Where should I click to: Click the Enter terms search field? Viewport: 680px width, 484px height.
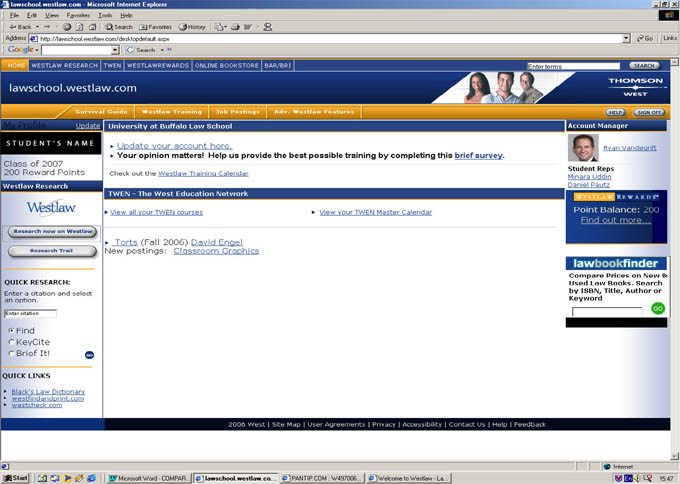tap(573, 66)
